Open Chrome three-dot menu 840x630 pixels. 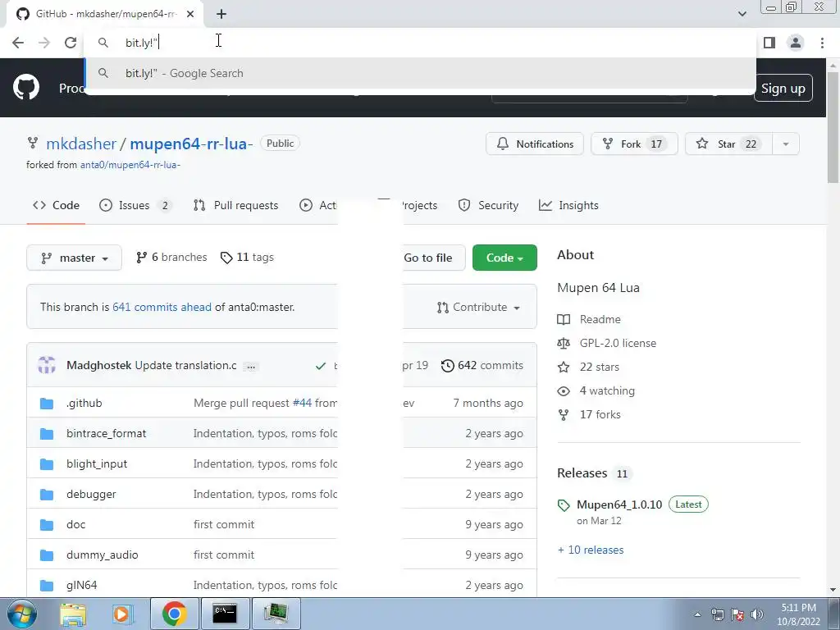coord(822,43)
